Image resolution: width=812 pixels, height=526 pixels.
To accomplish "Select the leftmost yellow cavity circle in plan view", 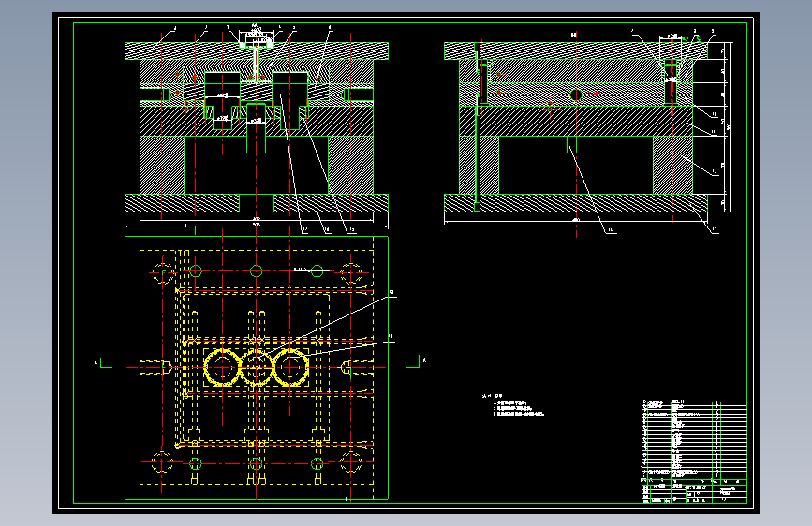I will [x=223, y=367].
